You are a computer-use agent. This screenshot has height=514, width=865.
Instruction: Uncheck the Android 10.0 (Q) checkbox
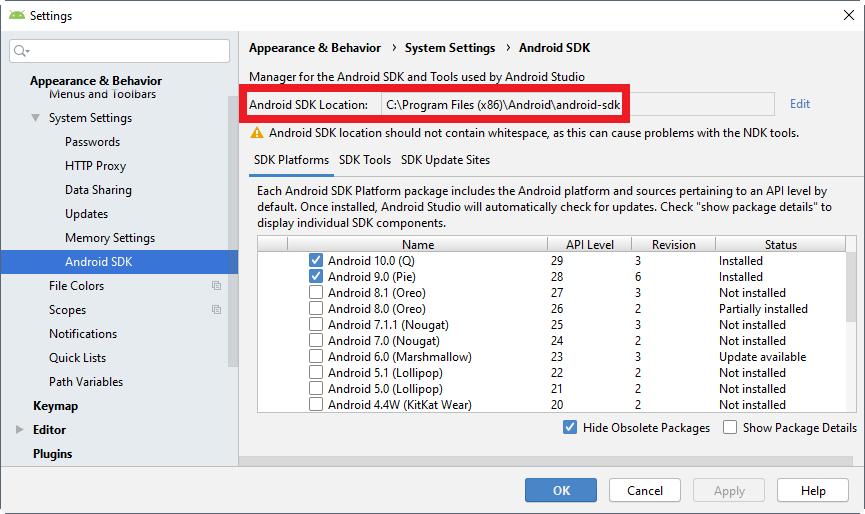(x=316, y=260)
